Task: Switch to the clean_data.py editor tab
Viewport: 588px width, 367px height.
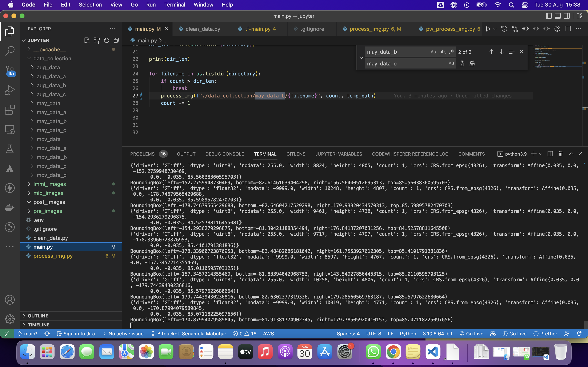Action: coord(203,29)
